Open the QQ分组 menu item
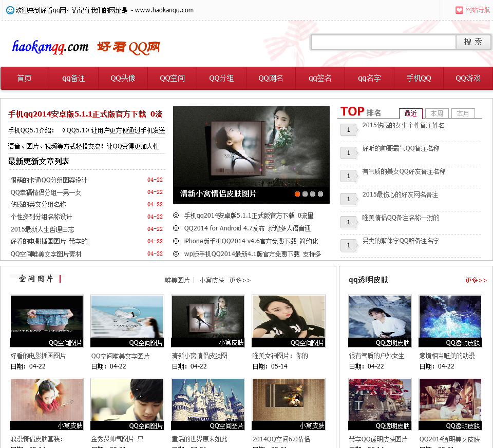This screenshot has width=493, height=448. point(222,78)
